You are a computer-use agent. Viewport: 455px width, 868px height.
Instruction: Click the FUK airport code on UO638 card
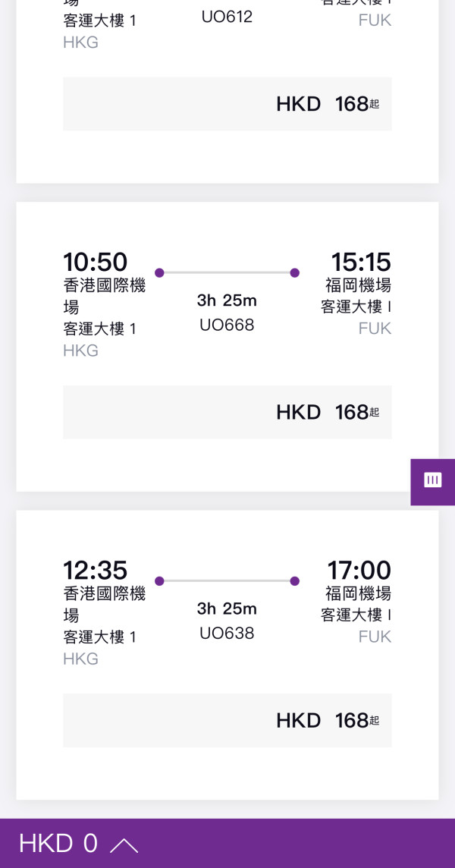[x=375, y=637]
